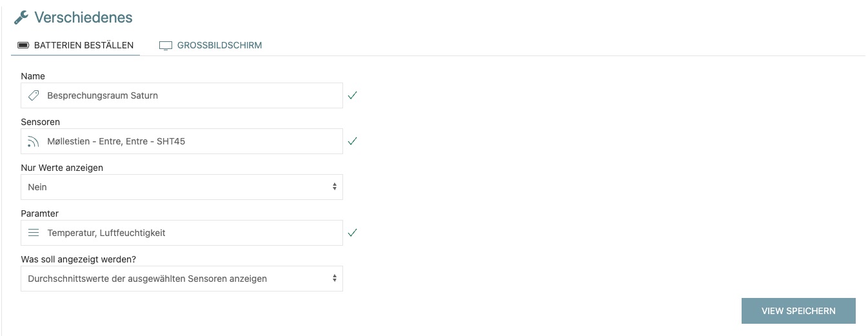Viewport: 868px width, 336px height.
Task: Switch to the Grossbildschirm tab
Action: point(219,45)
